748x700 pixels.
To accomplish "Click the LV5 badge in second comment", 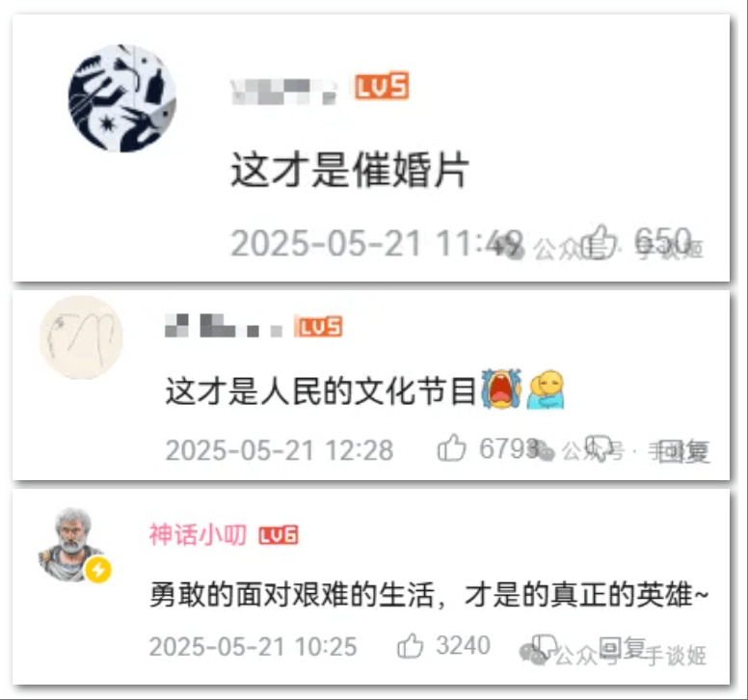I will pos(319,327).
